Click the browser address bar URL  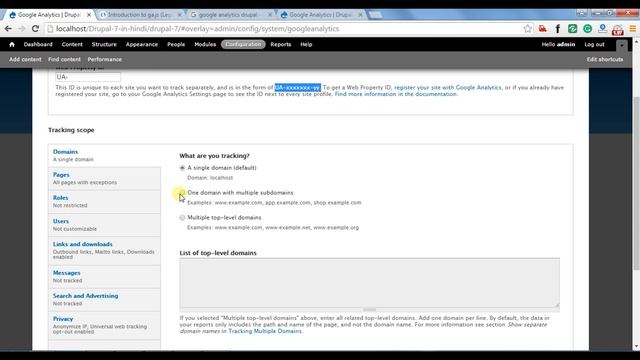[197, 29]
